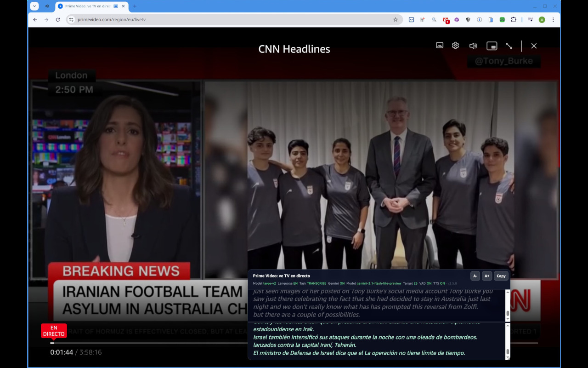Change the Target ES language
This screenshot has height=368, width=588.
click(x=410, y=283)
